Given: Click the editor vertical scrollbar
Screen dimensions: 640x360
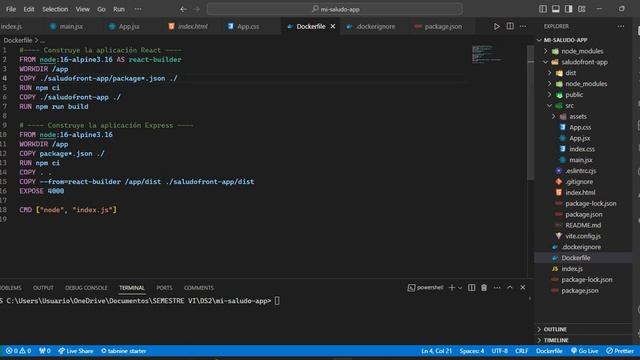Looking at the screenshot, I should point(531,112).
